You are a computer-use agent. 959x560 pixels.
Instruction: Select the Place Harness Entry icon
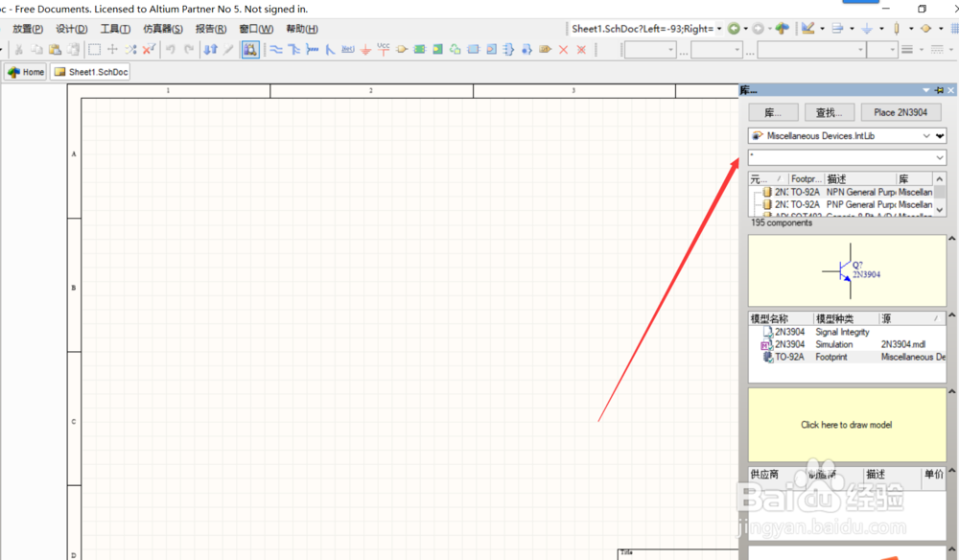point(526,50)
